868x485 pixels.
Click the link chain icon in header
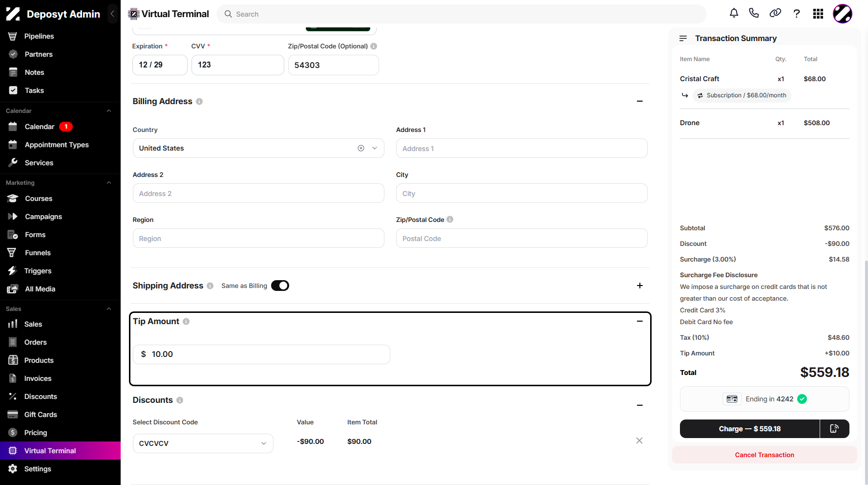tap(775, 14)
